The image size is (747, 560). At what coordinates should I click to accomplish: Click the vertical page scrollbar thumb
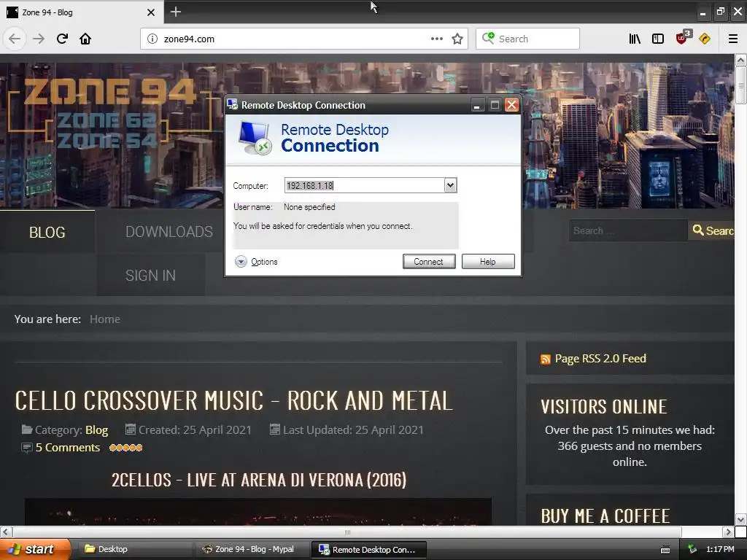pos(741,86)
